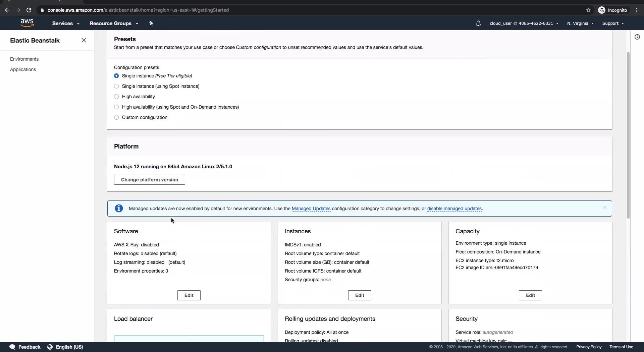Click disable managed updates link
Viewport: 644px width, 352px height.
pyautogui.click(x=454, y=209)
